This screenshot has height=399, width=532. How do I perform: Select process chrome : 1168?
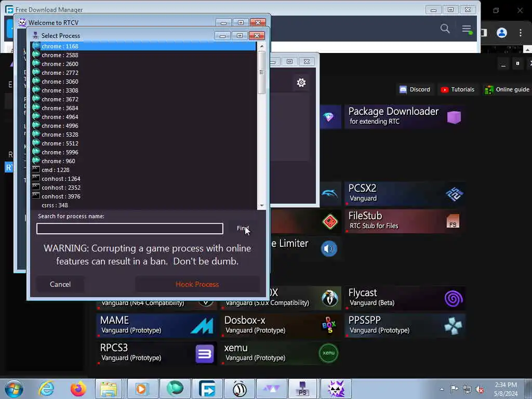coord(143,46)
